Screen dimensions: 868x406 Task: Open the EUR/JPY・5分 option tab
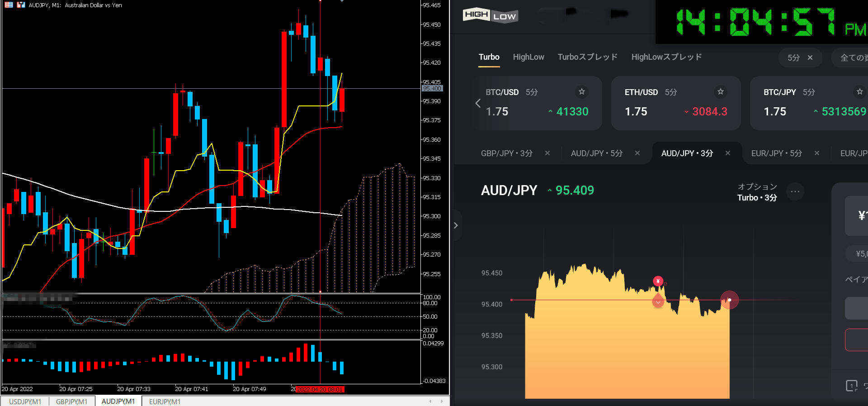pyautogui.click(x=776, y=153)
